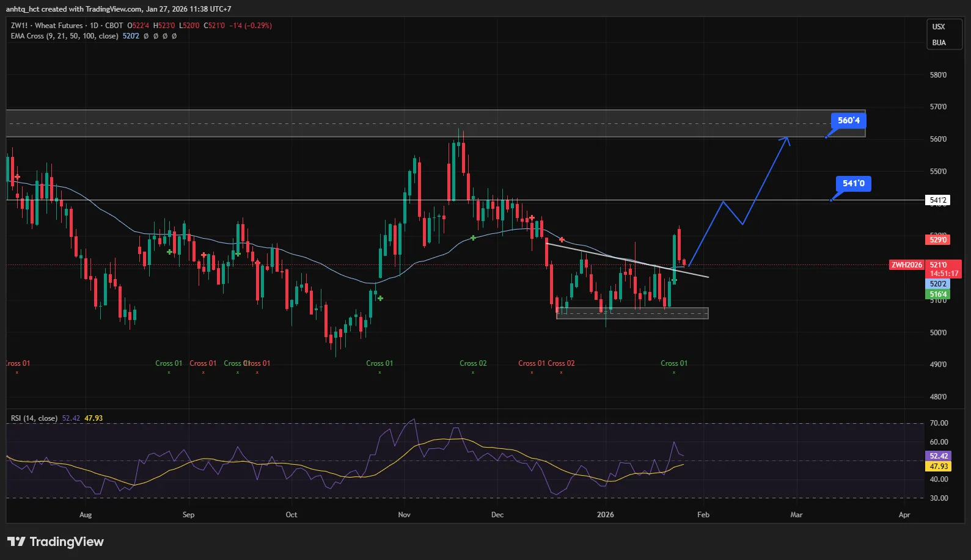Select the BUA unit label
This screenshot has width=971, height=560.
(939, 43)
